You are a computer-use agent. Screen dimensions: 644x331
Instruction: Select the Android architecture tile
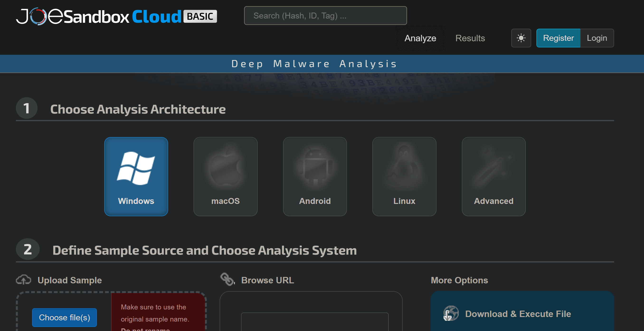(315, 176)
